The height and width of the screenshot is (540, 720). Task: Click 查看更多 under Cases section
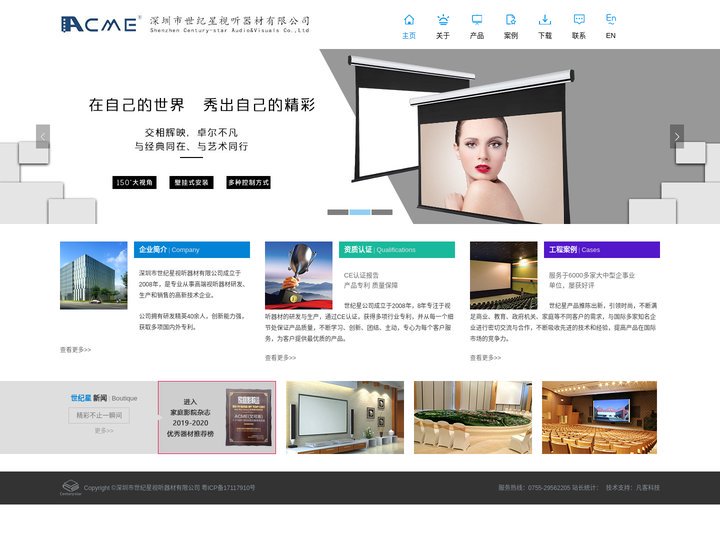[x=485, y=358]
